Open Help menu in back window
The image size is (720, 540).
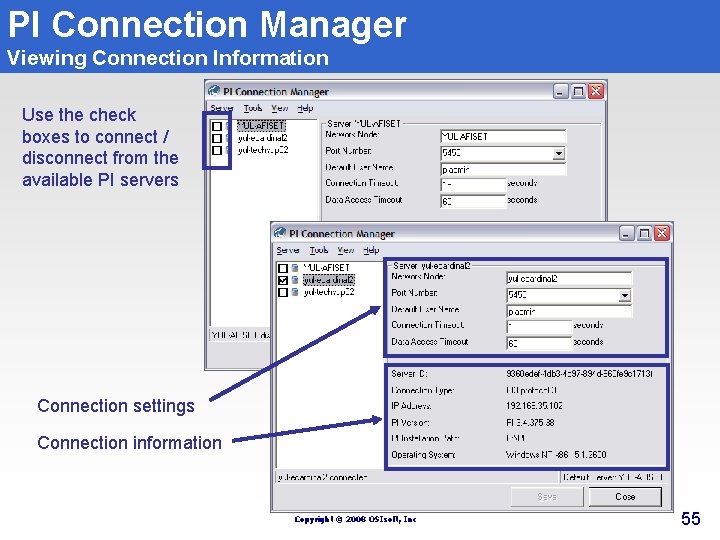tap(305, 108)
